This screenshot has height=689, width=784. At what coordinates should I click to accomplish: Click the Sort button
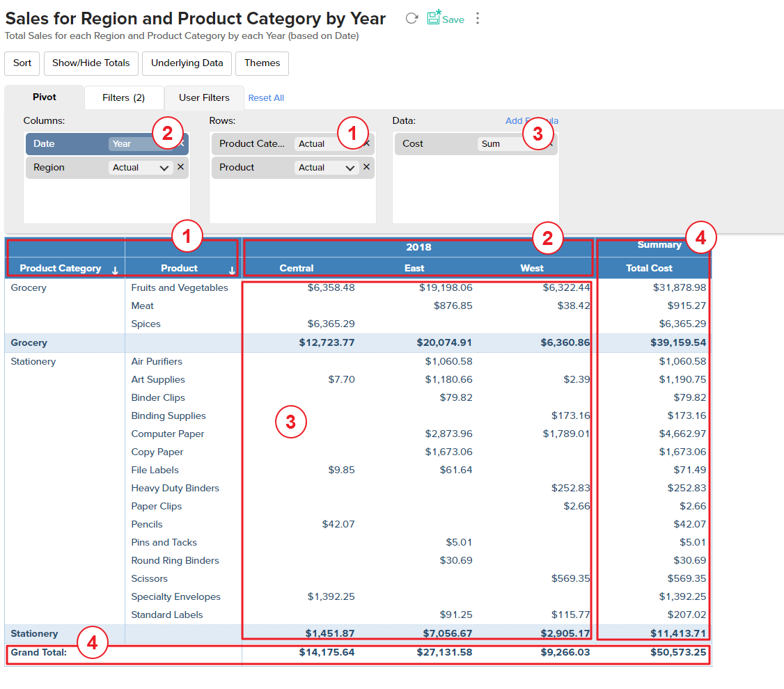[22, 63]
